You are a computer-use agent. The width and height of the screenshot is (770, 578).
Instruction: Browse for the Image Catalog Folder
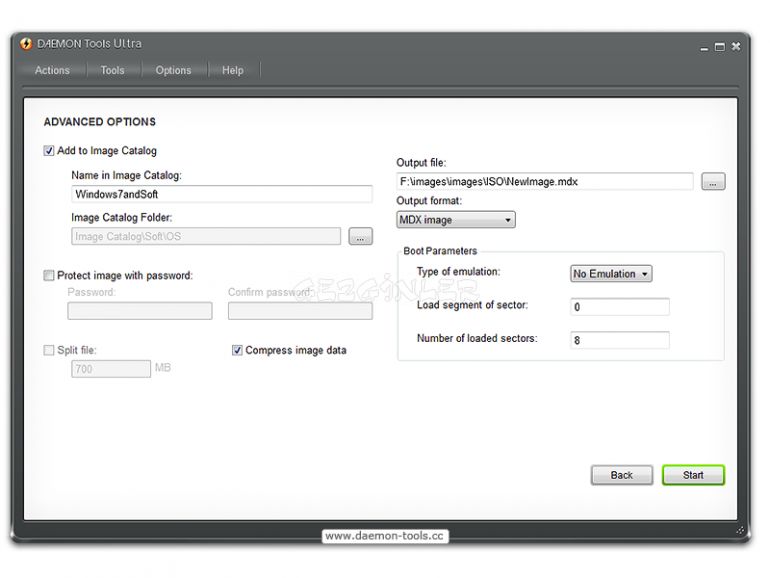[x=360, y=236]
